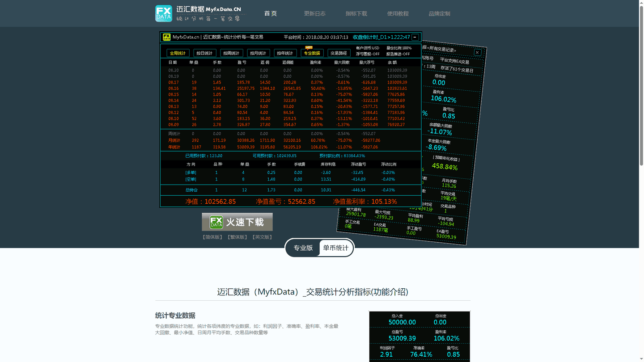
Task: Open the 专业数据 tab with HOT badge
Action: click(x=312, y=52)
